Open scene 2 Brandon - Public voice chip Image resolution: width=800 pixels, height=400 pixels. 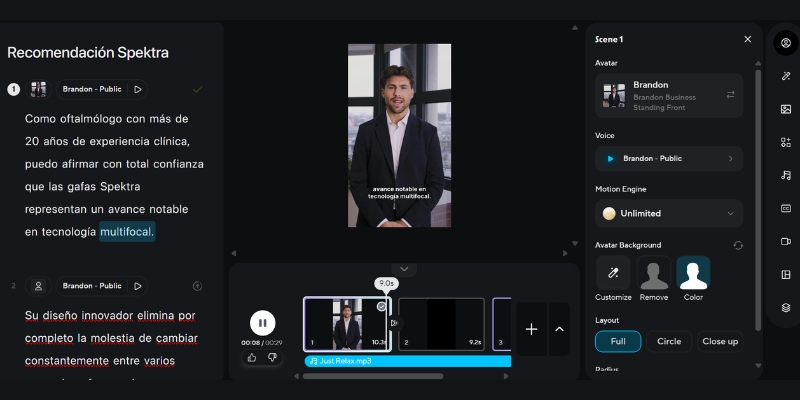92,286
